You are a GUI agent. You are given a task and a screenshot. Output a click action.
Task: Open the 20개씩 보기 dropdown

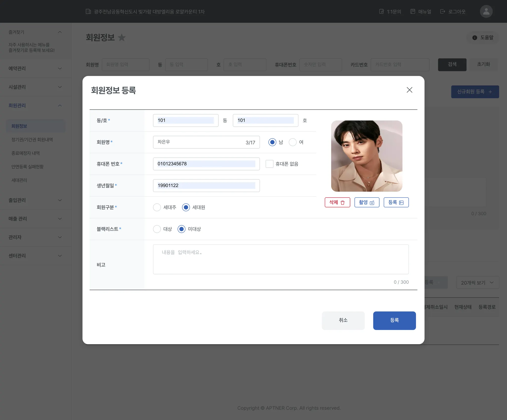(x=477, y=282)
